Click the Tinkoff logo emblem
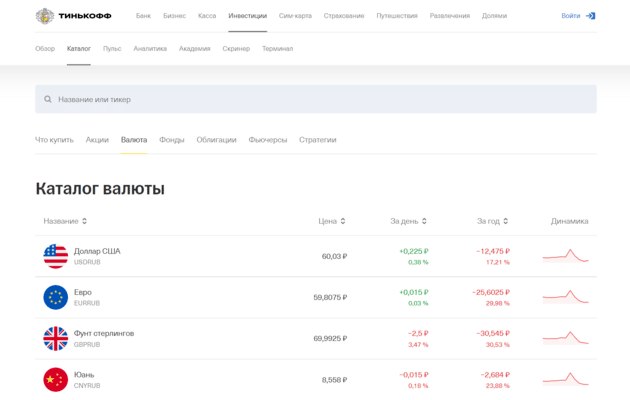The image size is (630, 400). (x=45, y=16)
